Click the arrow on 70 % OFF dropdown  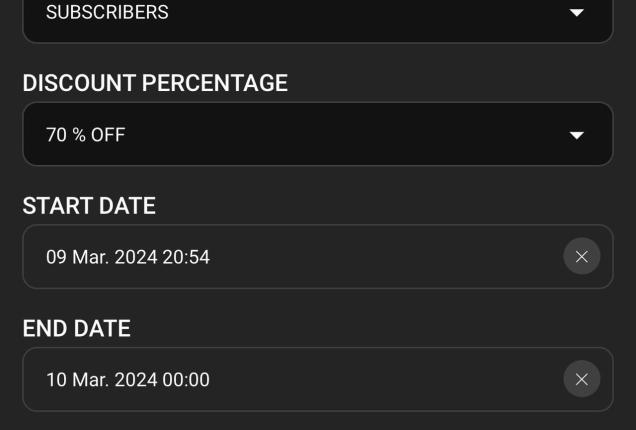point(576,135)
